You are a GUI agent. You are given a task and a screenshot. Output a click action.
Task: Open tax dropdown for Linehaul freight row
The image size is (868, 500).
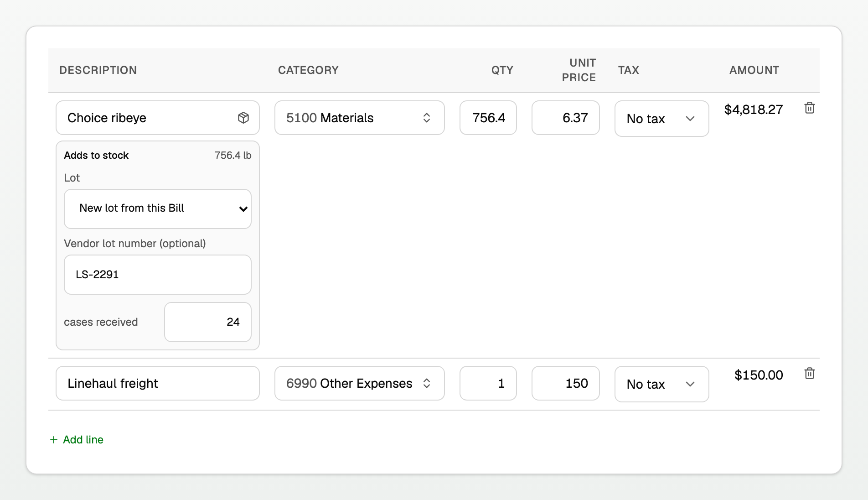662,384
